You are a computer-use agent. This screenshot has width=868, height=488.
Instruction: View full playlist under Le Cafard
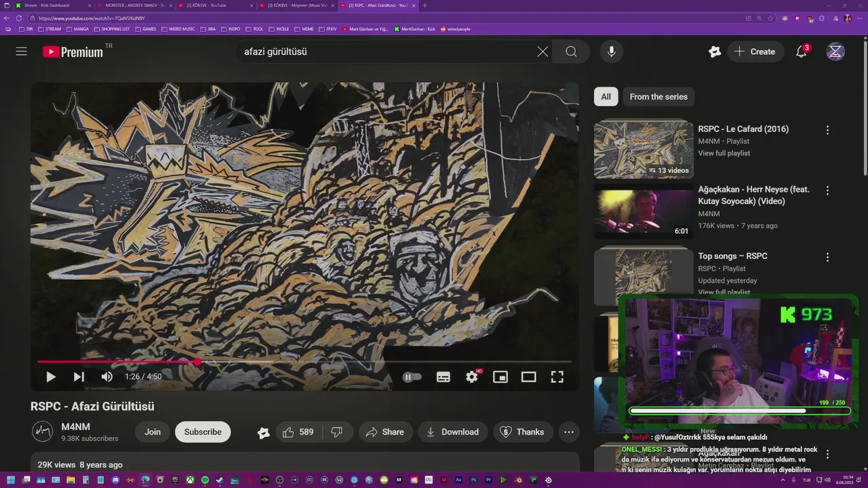[x=724, y=153]
